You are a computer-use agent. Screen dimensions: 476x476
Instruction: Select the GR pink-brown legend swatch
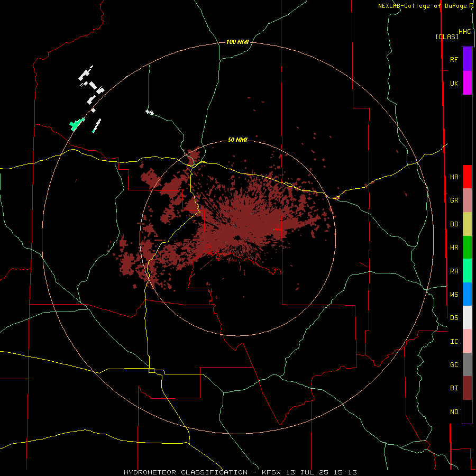point(467,200)
